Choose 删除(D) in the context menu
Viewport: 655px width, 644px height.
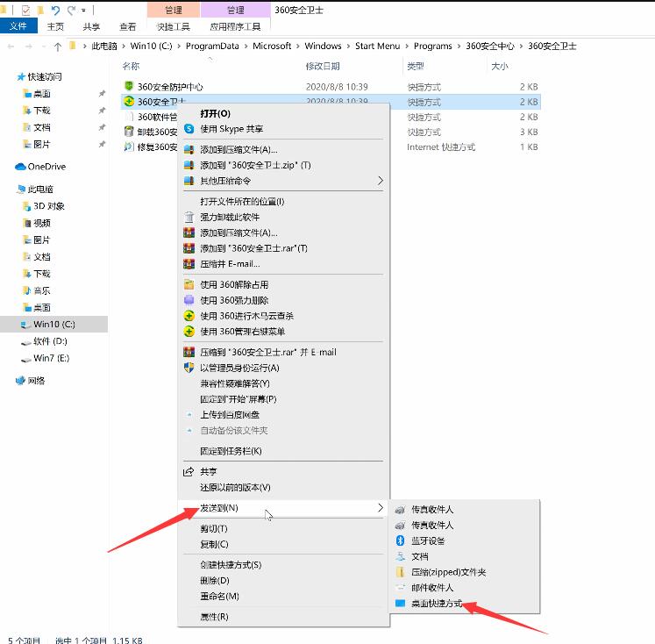tap(215, 581)
